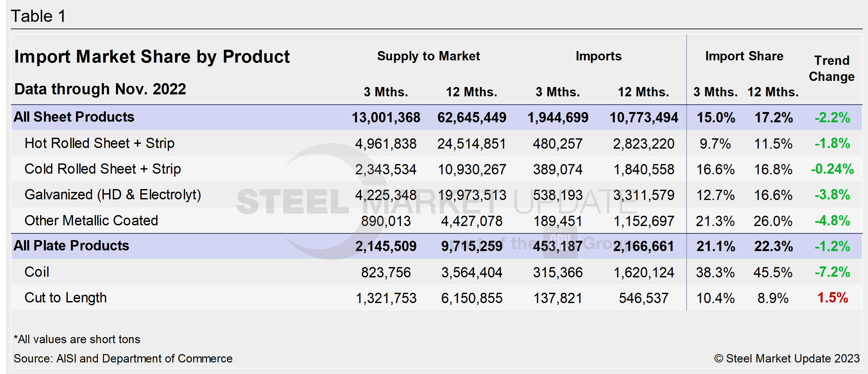
Task: Click the 'Supply to Market' column header
Action: point(428,56)
